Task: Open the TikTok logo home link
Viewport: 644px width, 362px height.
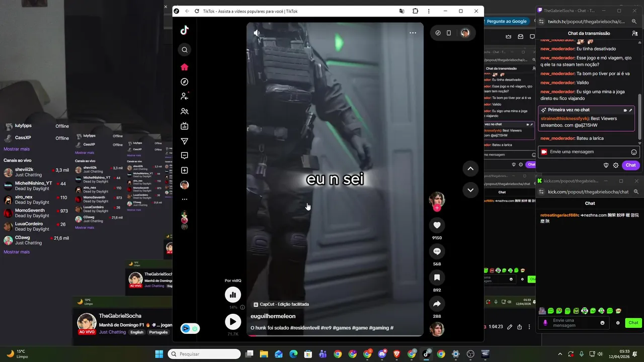Action: [x=185, y=30]
